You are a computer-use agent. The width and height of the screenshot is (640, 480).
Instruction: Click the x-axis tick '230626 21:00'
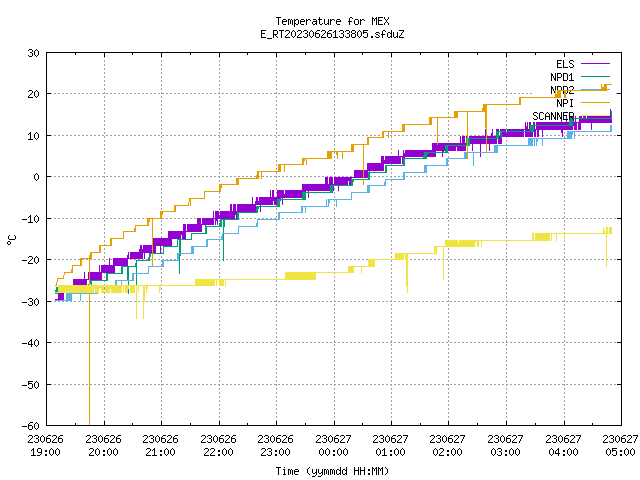click(161, 446)
